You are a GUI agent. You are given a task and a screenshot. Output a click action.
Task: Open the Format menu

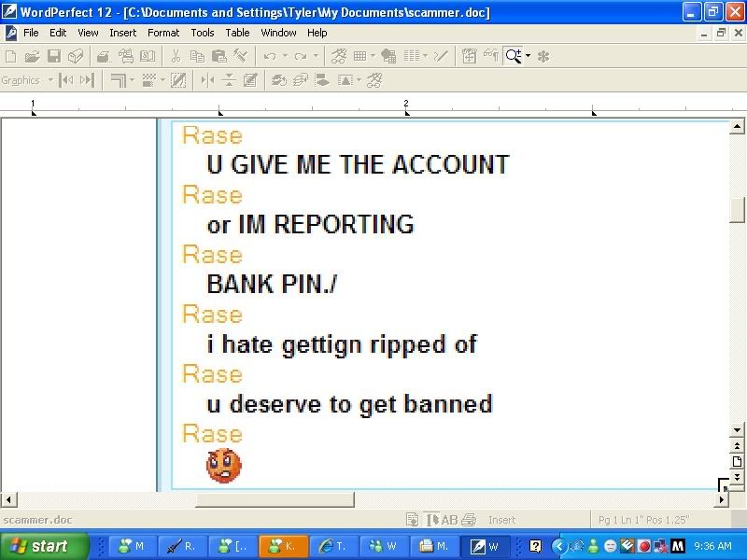163,33
